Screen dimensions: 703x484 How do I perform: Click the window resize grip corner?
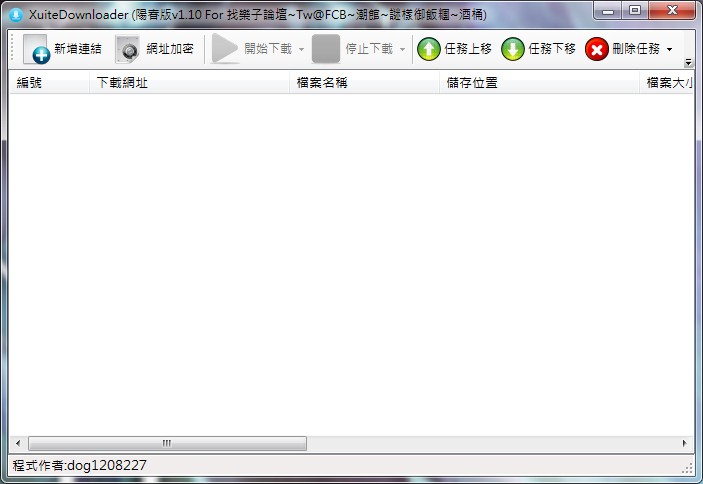[x=687, y=467]
